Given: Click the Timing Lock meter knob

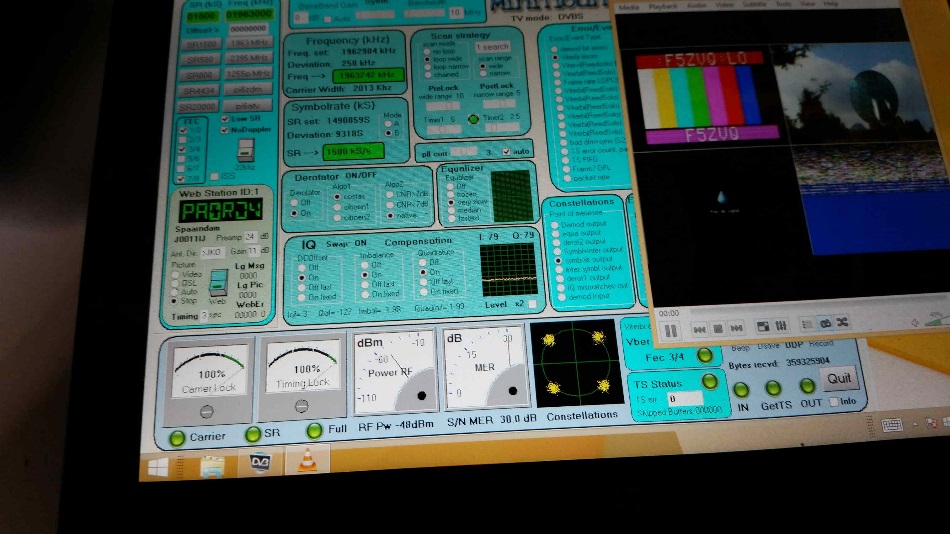Looking at the screenshot, I should [x=302, y=407].
